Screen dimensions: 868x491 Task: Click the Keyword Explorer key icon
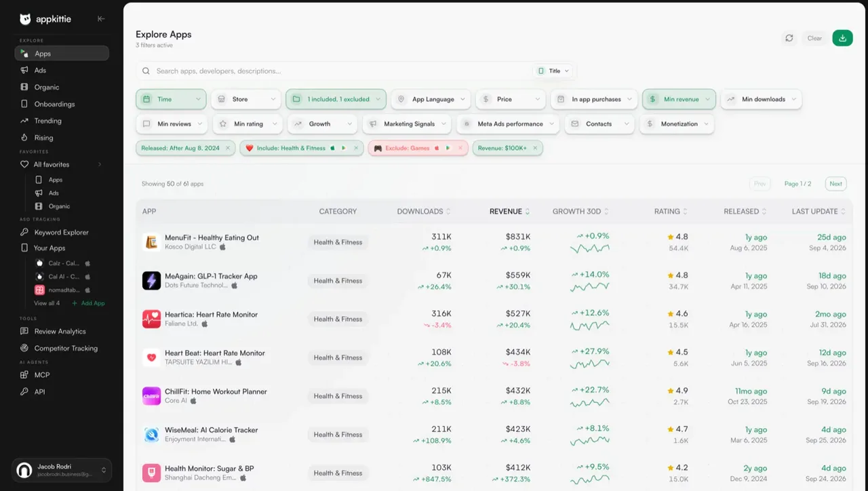point(24,232)
